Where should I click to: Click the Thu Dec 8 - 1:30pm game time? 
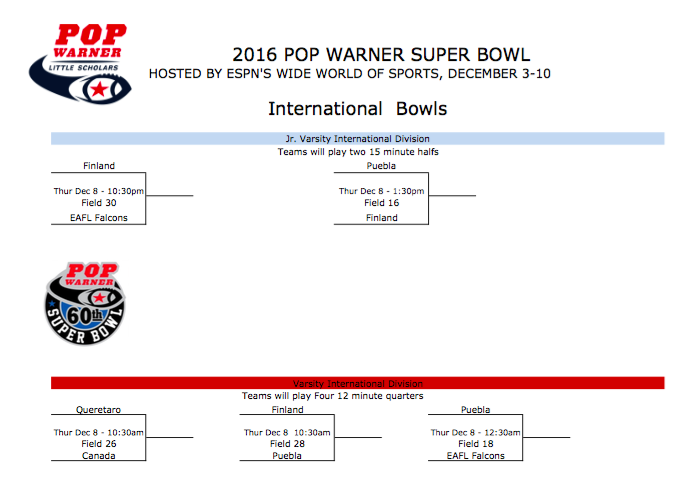pos(381,191)
